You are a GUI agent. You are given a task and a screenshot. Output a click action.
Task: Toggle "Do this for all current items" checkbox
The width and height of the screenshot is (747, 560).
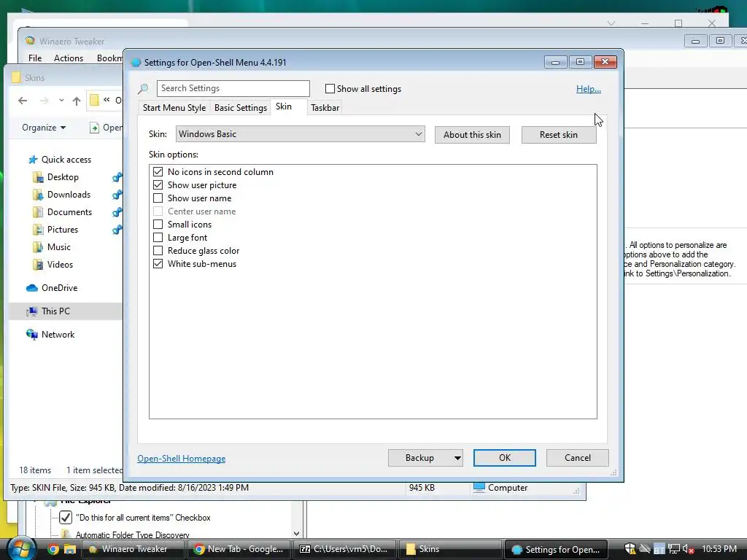(x=66, y=517)
